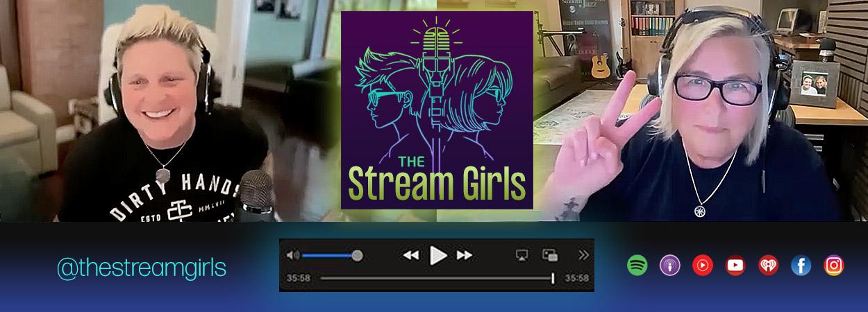Viewport: 868px width, 312px height.
Task: Click the volume slider knob
Action: tap(357, 255)
